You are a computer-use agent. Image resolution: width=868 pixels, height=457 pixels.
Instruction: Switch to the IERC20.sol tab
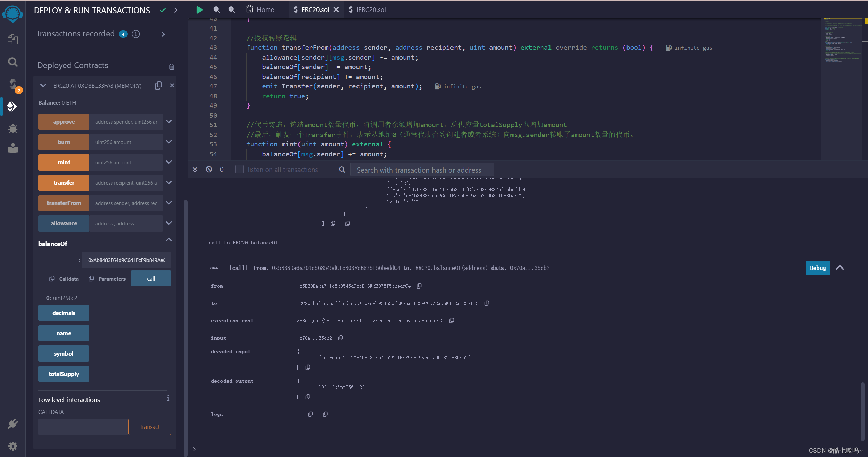367,9
